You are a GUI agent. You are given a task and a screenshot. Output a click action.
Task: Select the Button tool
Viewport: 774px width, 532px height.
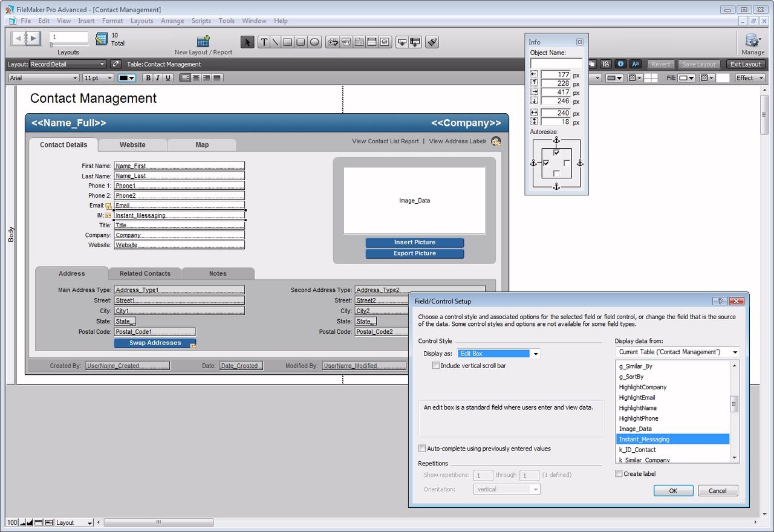pos(346,42)
